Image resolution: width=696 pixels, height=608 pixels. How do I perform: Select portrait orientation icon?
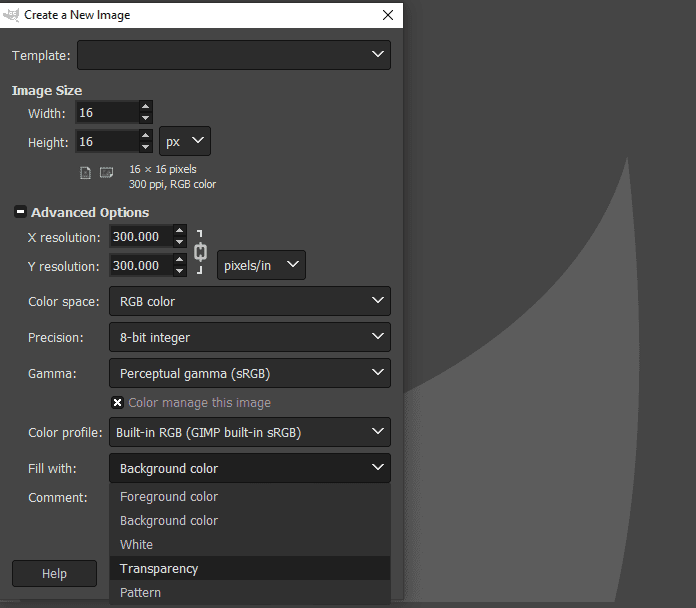[86, 173]
